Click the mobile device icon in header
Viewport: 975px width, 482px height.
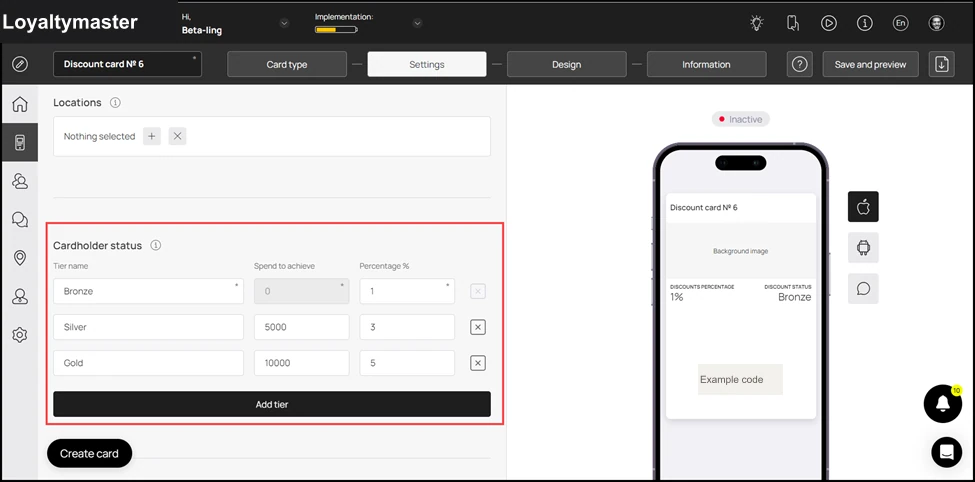click(792, 23)
